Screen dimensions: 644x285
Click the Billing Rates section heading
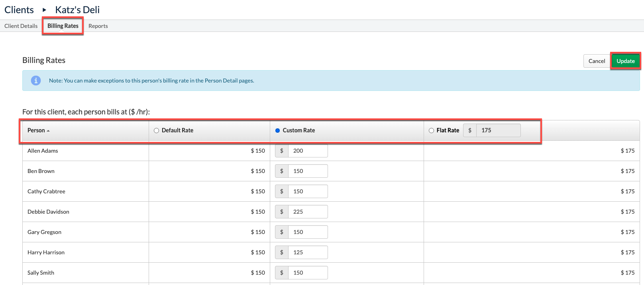[x=44, y=60]
